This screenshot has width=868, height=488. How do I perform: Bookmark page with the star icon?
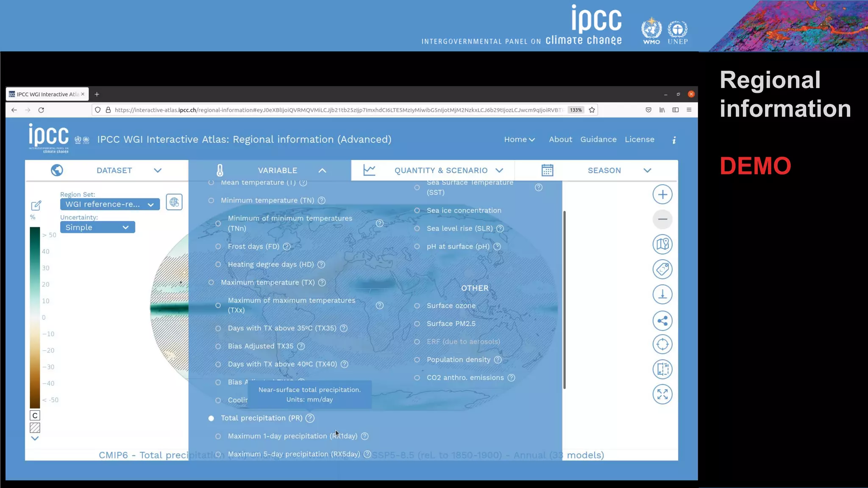(592, 110)
